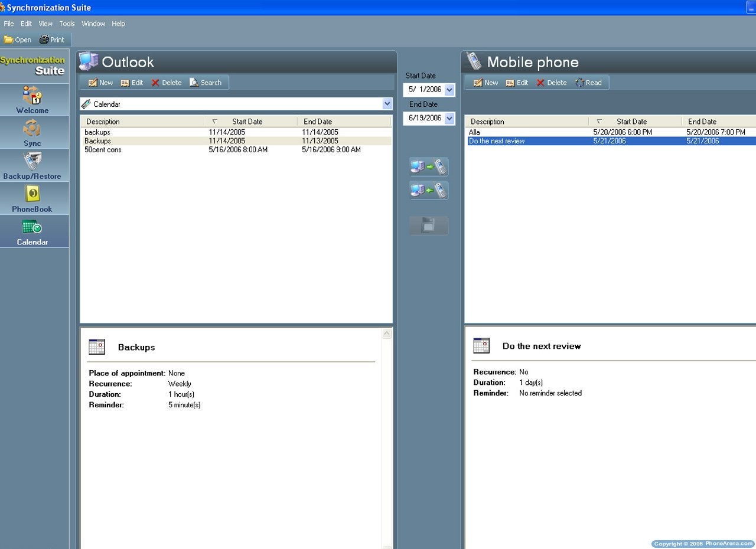756x549 pixels.
Task: Select 'Backups' entry ending 11/13/2005
Action: tap(236, 141)
